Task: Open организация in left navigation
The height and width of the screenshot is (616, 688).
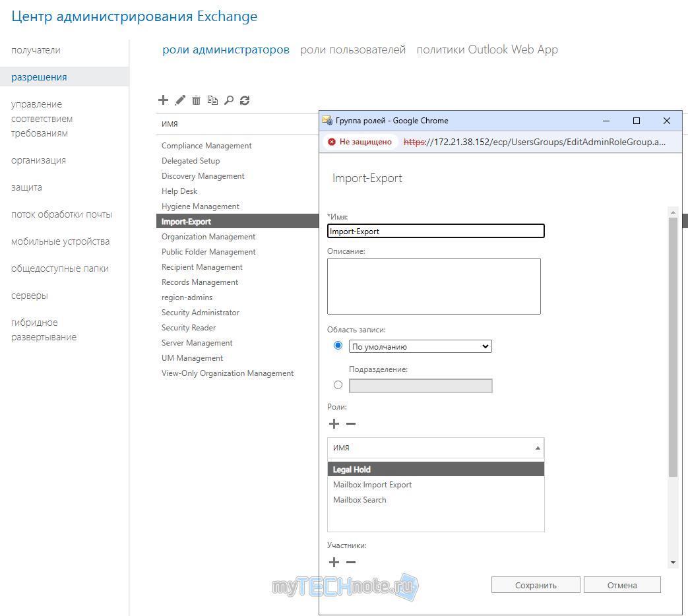Action: pos(39,160)
